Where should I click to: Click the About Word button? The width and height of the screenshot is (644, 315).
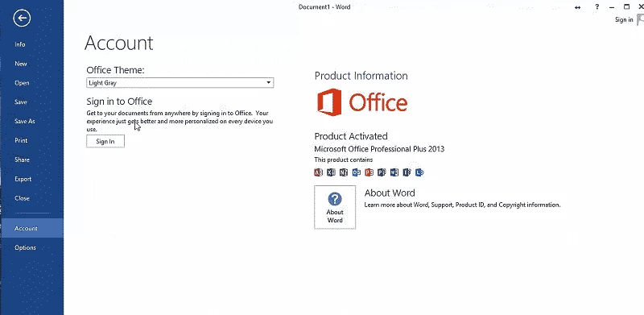[335, 207]
